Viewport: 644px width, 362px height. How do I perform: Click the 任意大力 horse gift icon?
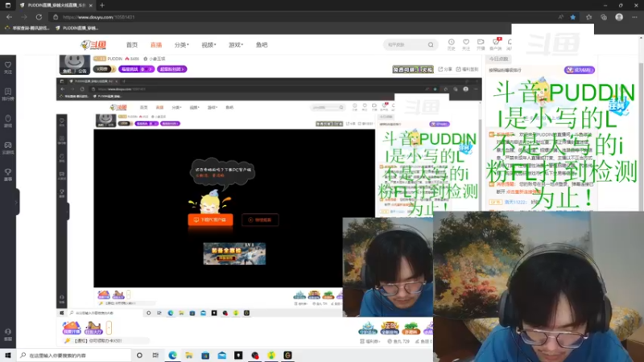coord(93,327)
